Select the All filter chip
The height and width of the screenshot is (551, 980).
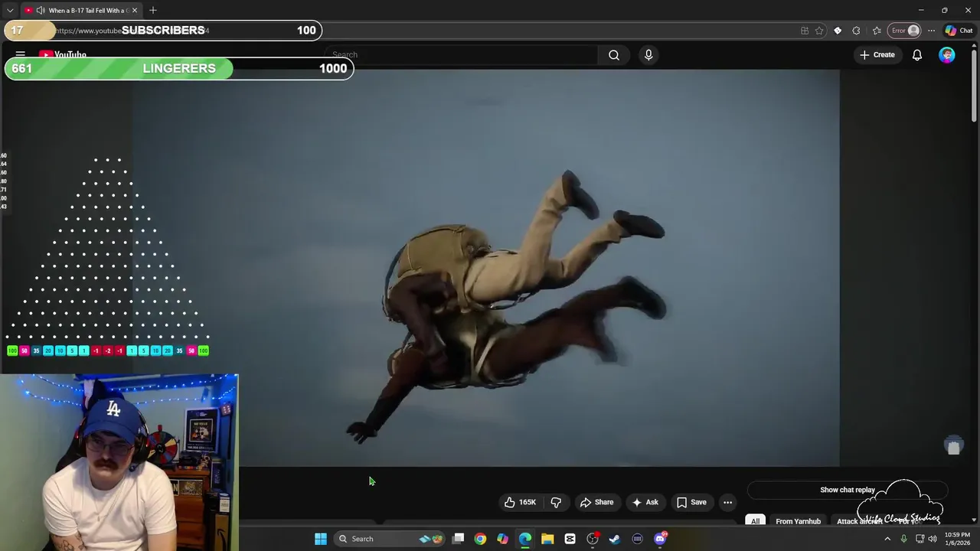pos(755,521)
